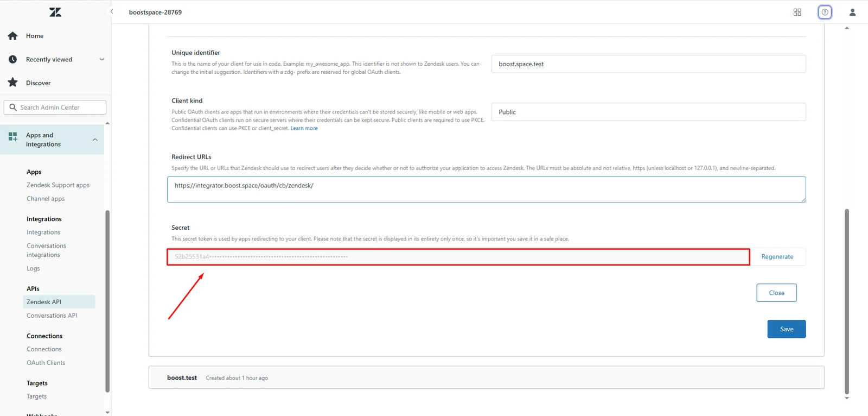
Task: Click the Targets heading in sidebar
Action: pos(37,383)
